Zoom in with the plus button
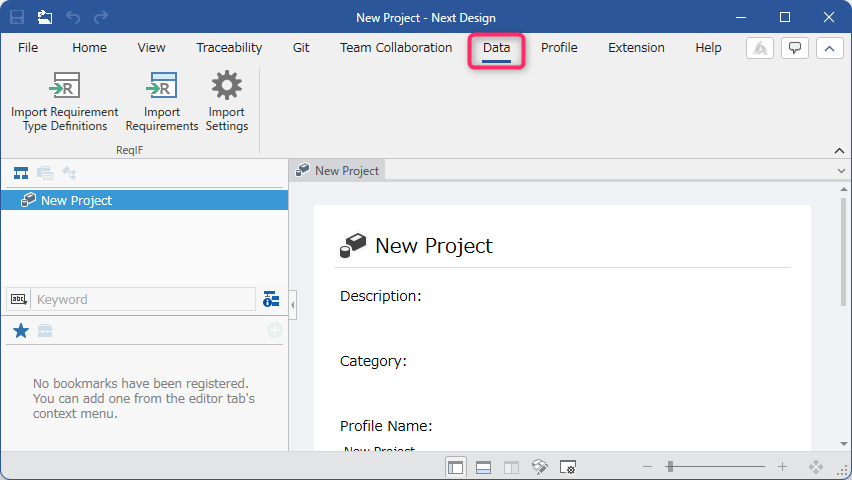The height and width of the screenshot is (480, 852). (782, 466)
